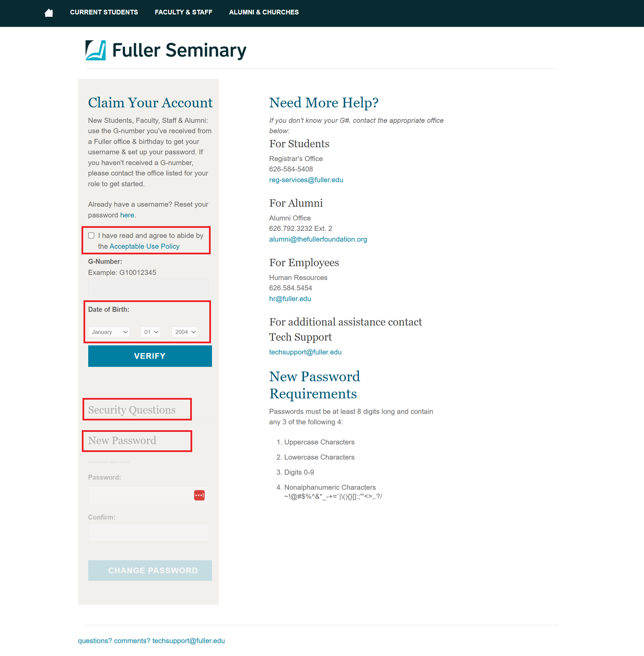
Task: Click the alumni@thefullerfoundation.org email link
Action: (x=318, y=239)
